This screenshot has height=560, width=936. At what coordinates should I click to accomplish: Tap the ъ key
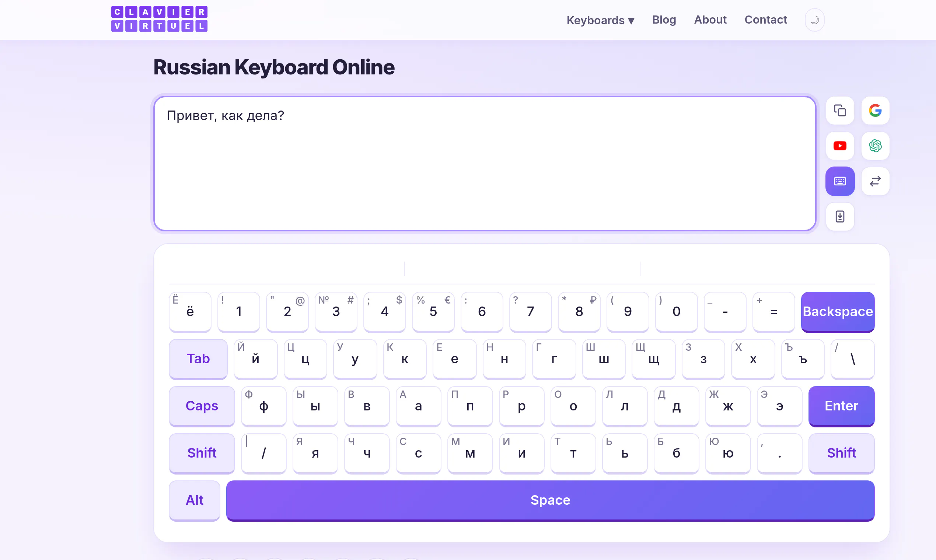(x=802, y=359)
